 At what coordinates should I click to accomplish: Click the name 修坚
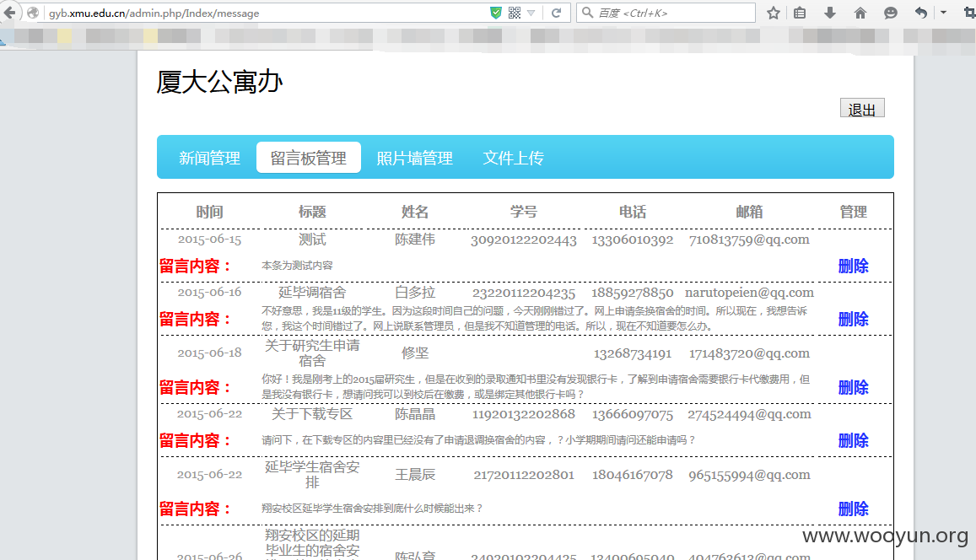pyautogui.click(x=414, y=353)
